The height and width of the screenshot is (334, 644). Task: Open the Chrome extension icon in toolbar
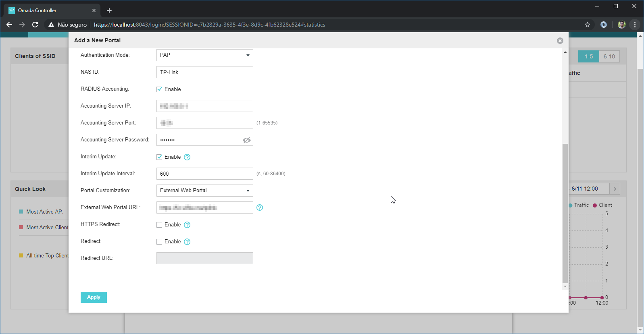[604, 25]
